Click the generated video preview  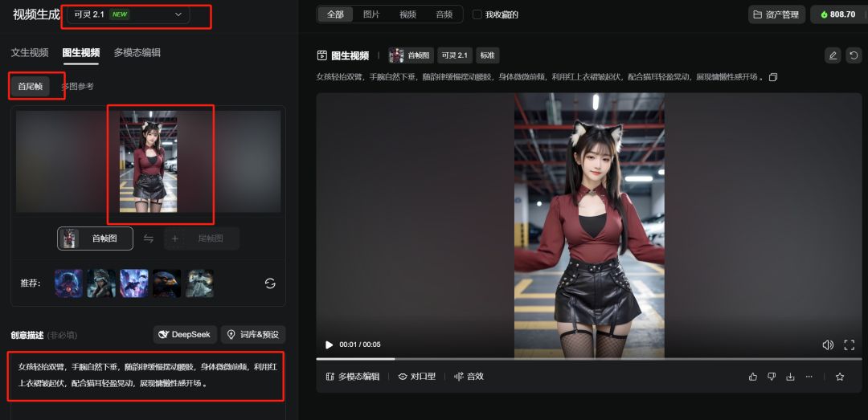589,225
